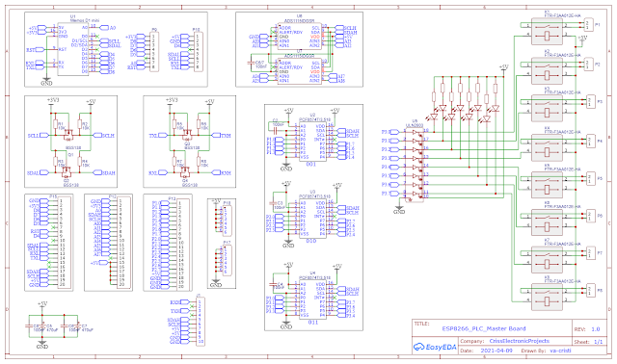Select output connector P5
Screen dimensions: 617x364
(590, 178)
